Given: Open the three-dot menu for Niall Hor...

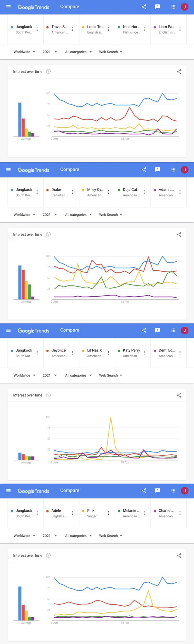Looking at the screenshot, I should [144, 29].
